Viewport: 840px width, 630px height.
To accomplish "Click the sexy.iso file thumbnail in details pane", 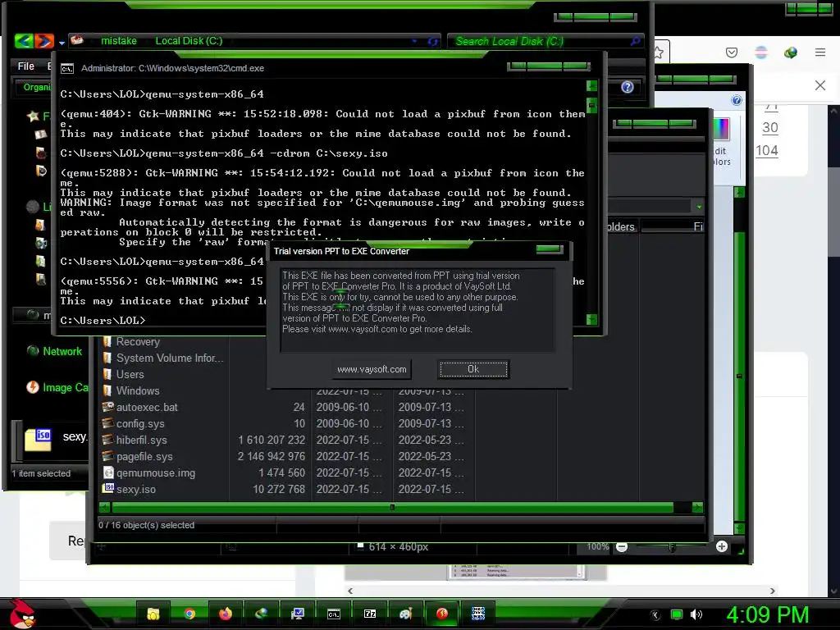I will 38,439.
